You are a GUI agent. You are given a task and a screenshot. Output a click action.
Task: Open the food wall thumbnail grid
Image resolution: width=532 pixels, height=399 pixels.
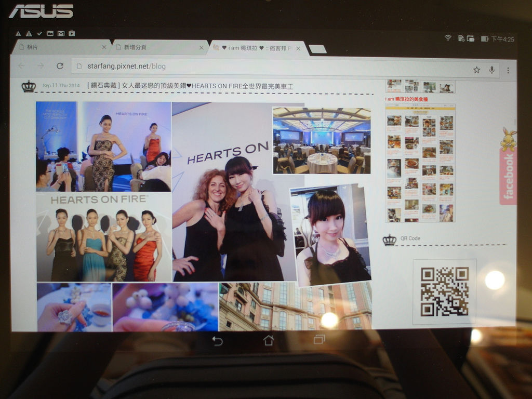(420, 163)
